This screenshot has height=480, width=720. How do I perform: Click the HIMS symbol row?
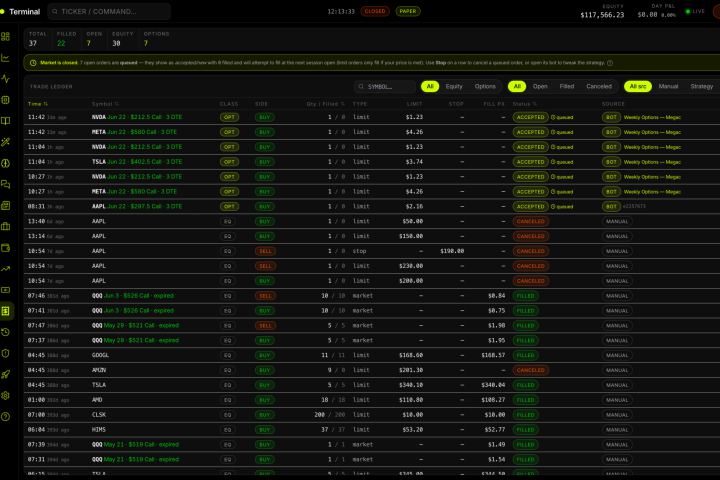(99, 430)
